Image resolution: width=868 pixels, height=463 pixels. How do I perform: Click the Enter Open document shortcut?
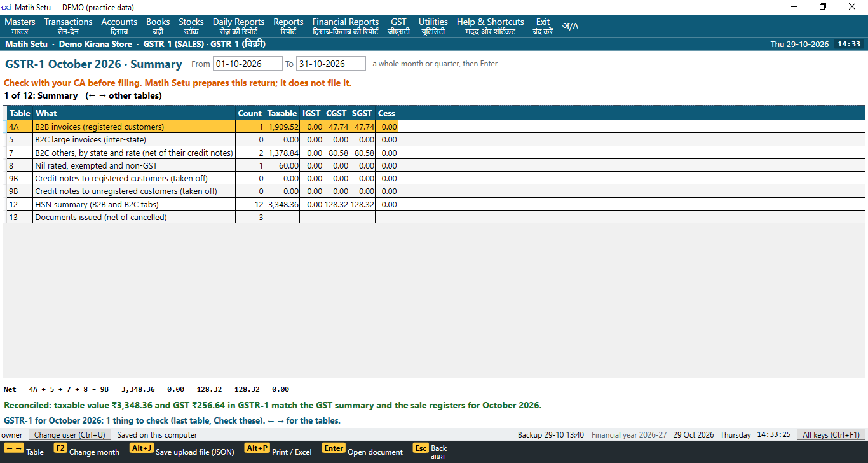click(x=362, y=451)
